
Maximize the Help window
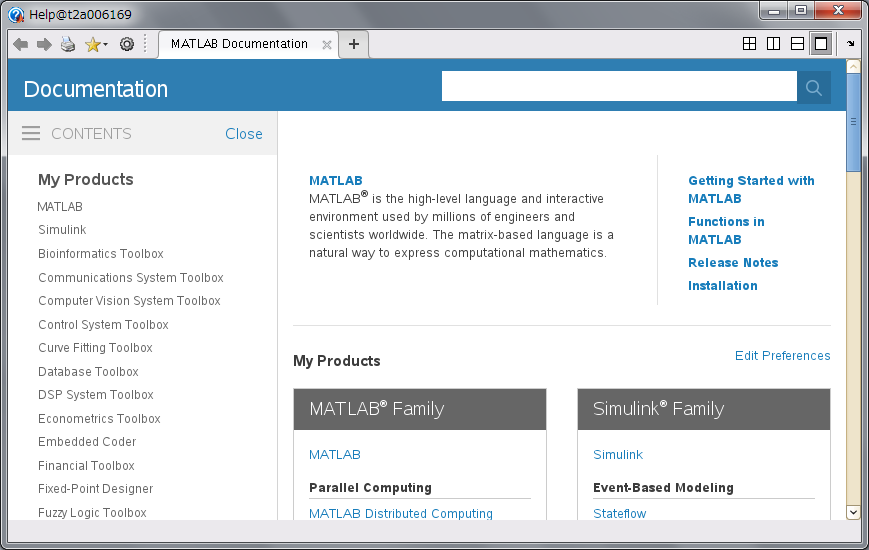(x=801, y=11)
